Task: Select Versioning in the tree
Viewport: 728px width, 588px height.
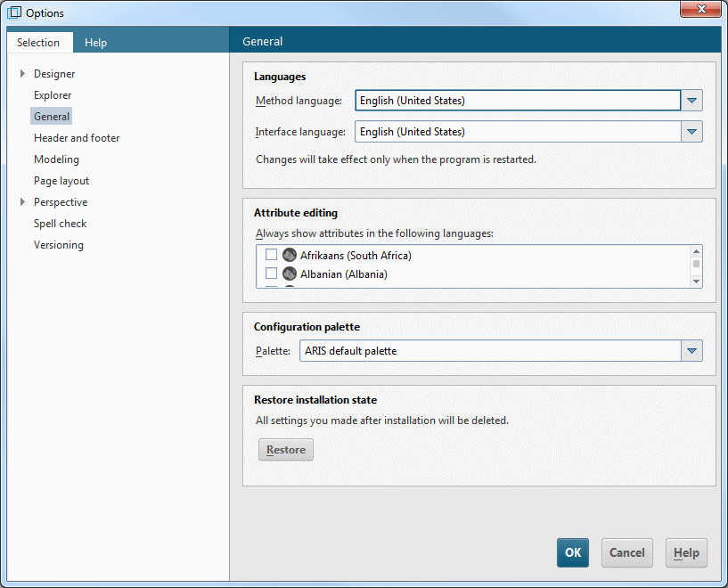Action: (x=59, y=245)
